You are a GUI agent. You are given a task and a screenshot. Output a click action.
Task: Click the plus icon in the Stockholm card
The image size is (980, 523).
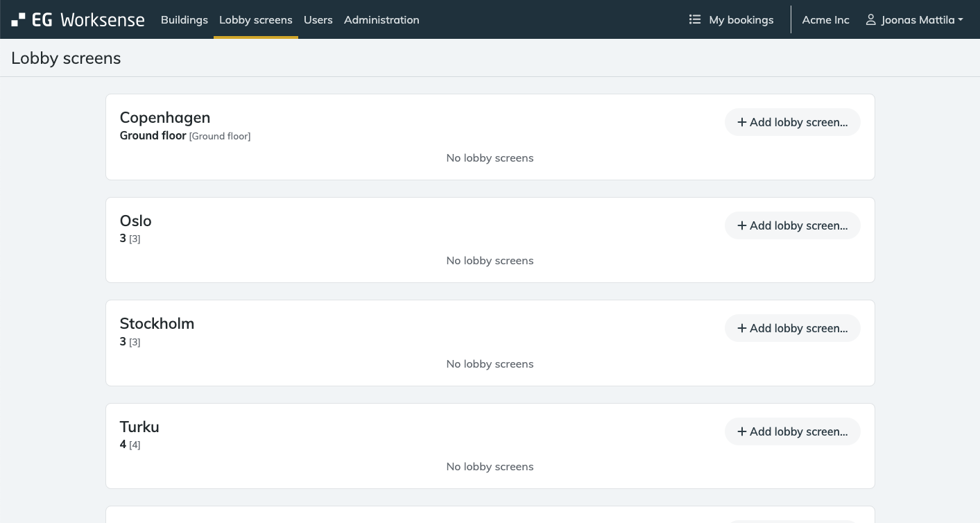pyautogui.click(x=741, y=329)
